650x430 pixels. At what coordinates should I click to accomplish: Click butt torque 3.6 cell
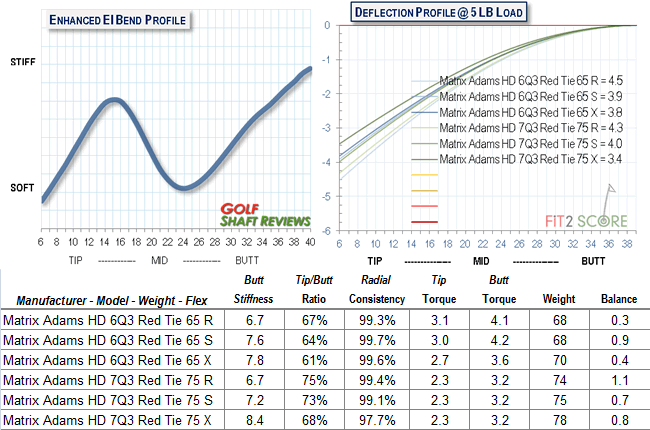pyautogui.click(x=500, y=360)
